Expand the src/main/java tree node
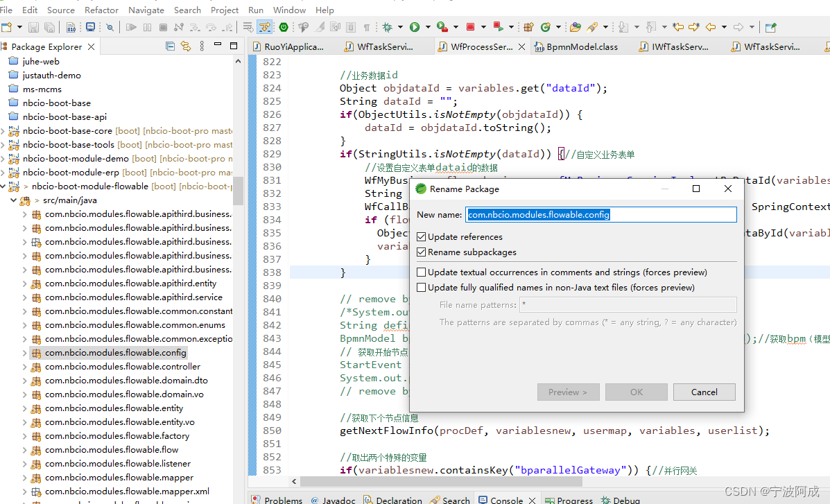 coord(14,200)
